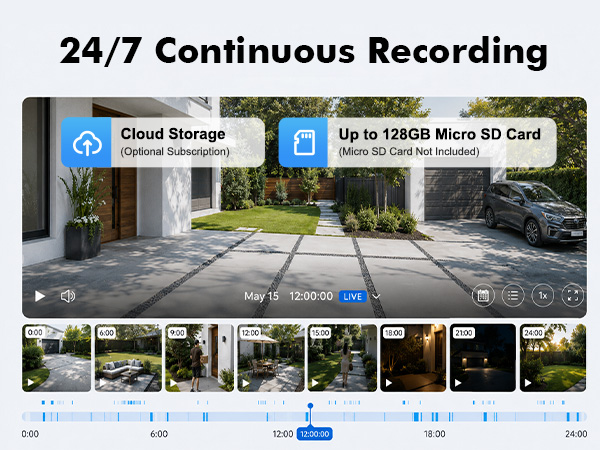Viewport: 600px width, 450px height.
Task: Play the main camera video
Action: [x=40, y=296]
